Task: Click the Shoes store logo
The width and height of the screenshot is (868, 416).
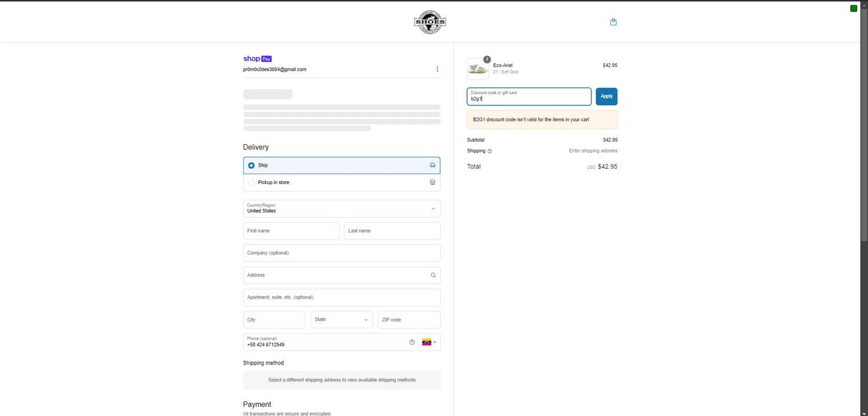Action: 430,23
